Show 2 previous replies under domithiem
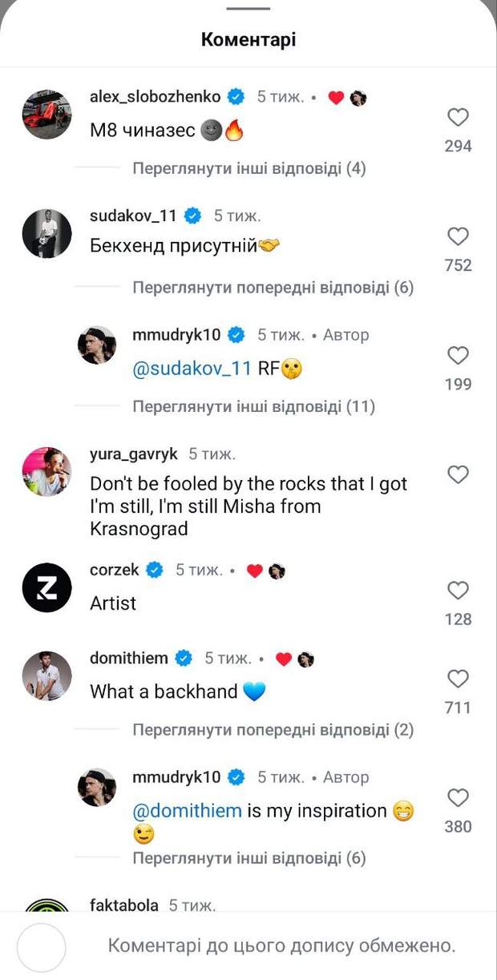This screenshot has height=980, width=497. click(x=273, y=730)
